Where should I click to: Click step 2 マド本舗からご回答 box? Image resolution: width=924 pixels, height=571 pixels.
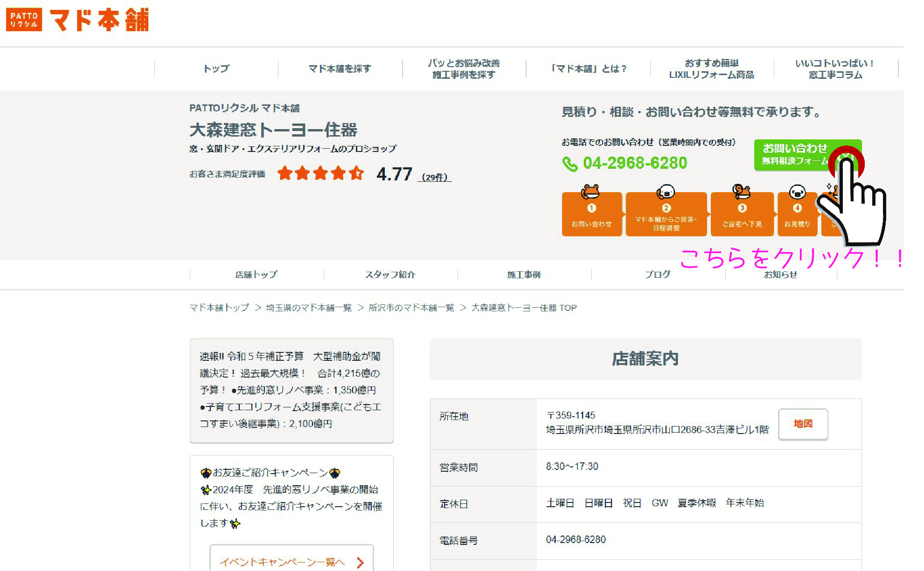click(x=666, y=214)
